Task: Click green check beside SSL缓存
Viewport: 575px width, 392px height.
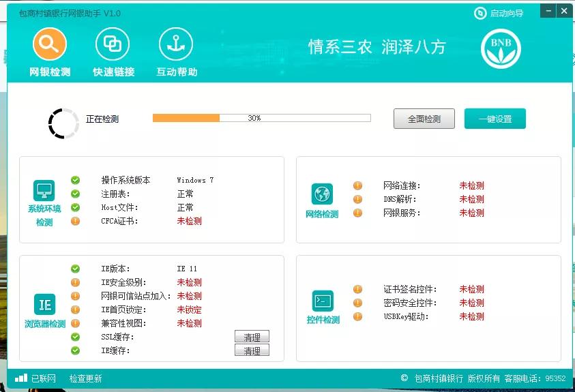Action: pyautogui.click(x=75, y=337)
